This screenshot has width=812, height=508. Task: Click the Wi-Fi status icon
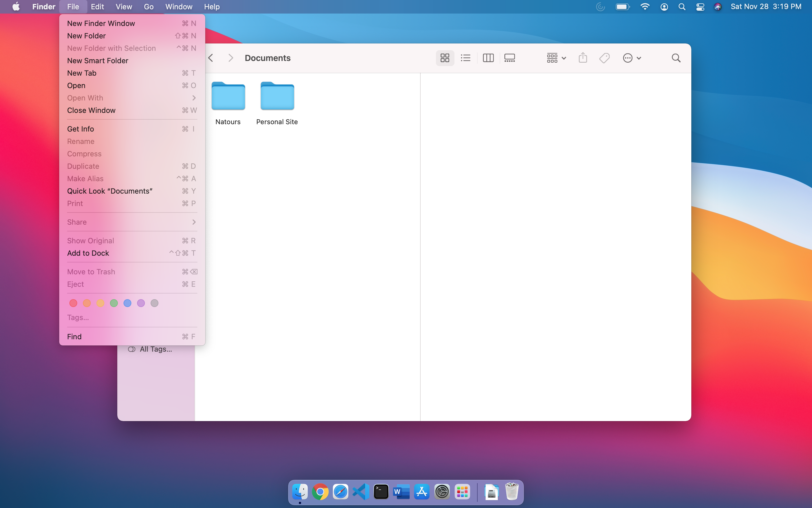click(x=645, y=7)
